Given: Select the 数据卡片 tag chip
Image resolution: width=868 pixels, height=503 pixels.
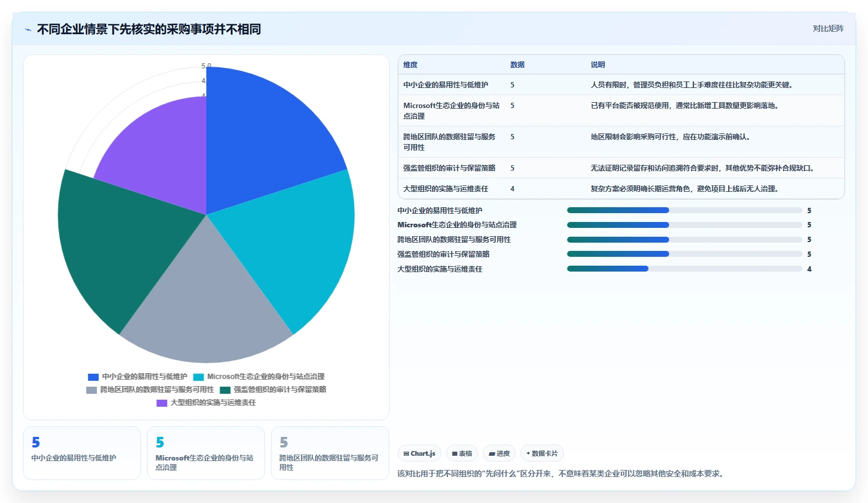Looking at the screenshot, I should click(x=542, y=453).
